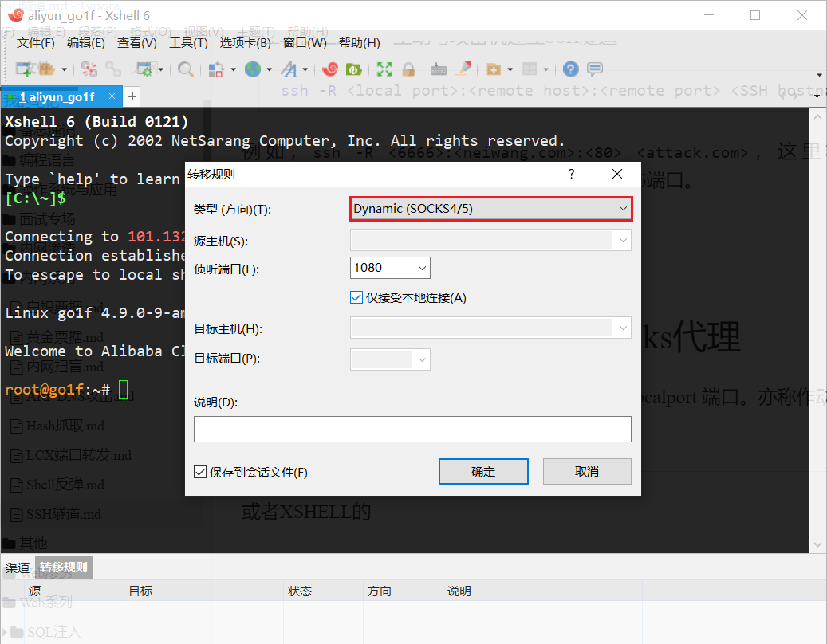Click the 确定 button
Screen dimensions: 827x644
click(x=483, y=471)
